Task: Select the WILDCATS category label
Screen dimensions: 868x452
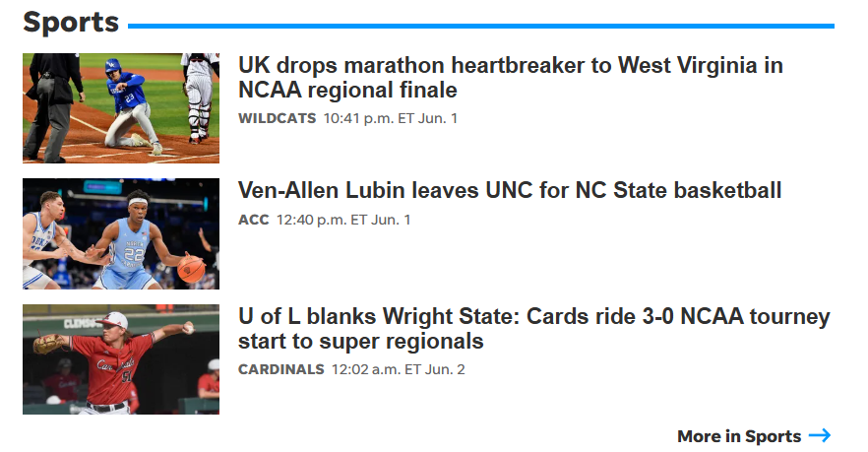Action: [277, 118]
